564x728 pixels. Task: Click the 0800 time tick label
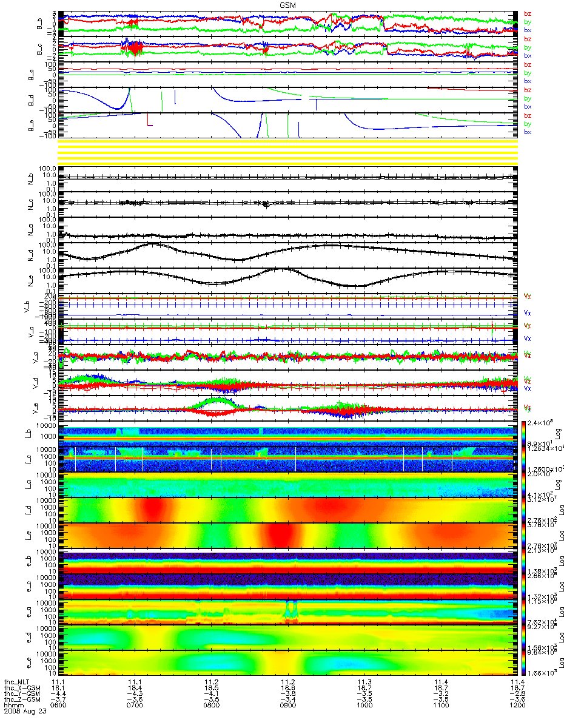coord(212,706)
